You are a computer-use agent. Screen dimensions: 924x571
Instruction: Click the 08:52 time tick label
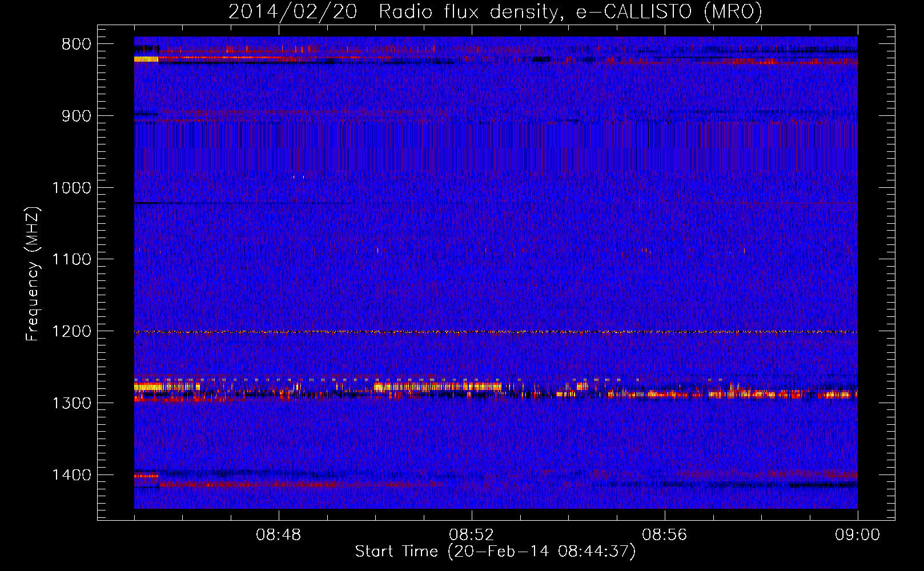(x=471, y=535)
